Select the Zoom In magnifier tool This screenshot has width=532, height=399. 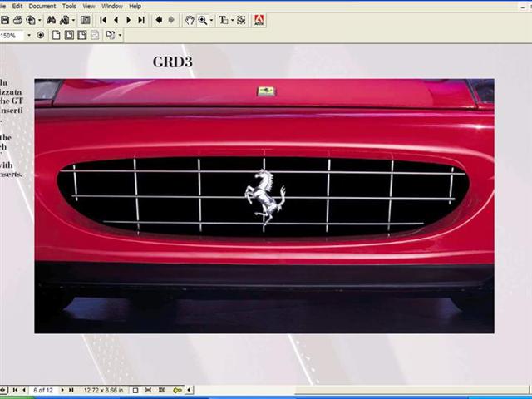(x=203, y=20)
